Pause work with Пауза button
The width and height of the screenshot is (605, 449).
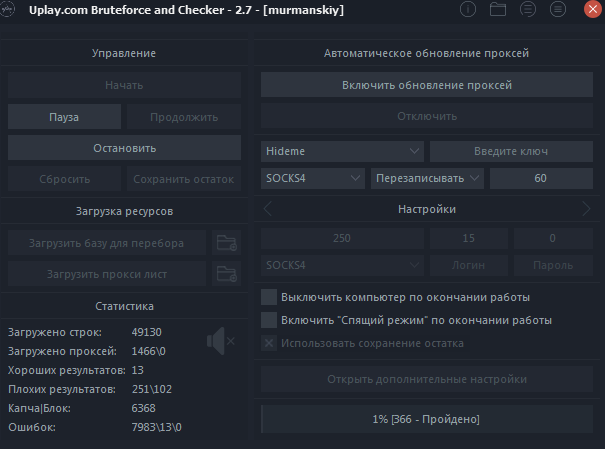64,116
